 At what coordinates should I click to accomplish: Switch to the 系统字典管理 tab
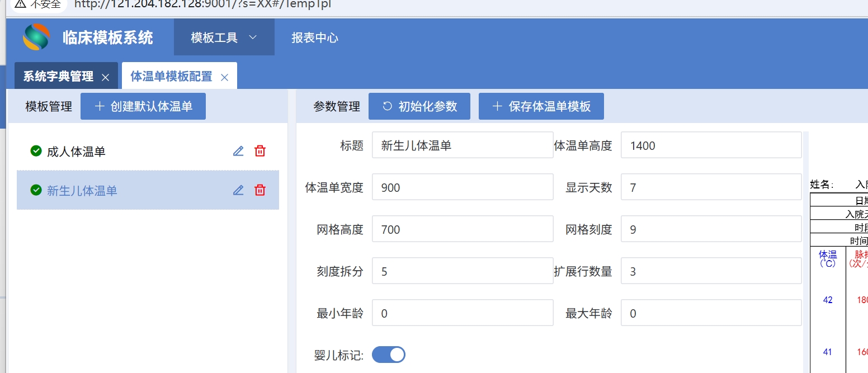(58, 77)
